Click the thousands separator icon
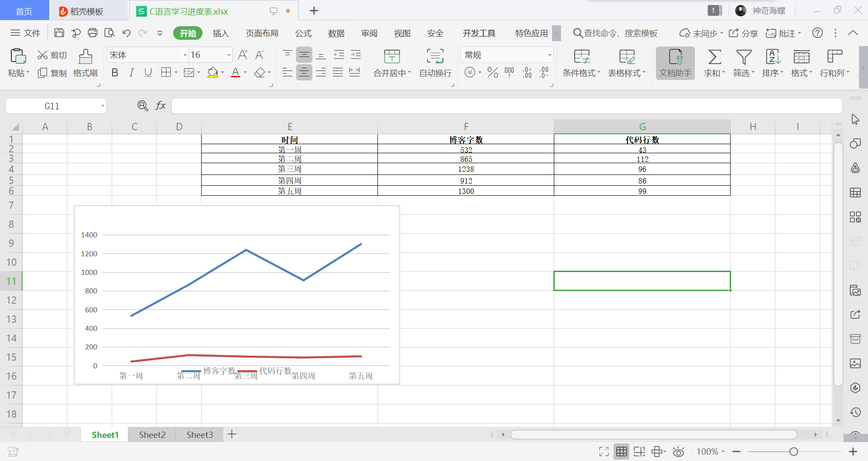 [509, 72]
